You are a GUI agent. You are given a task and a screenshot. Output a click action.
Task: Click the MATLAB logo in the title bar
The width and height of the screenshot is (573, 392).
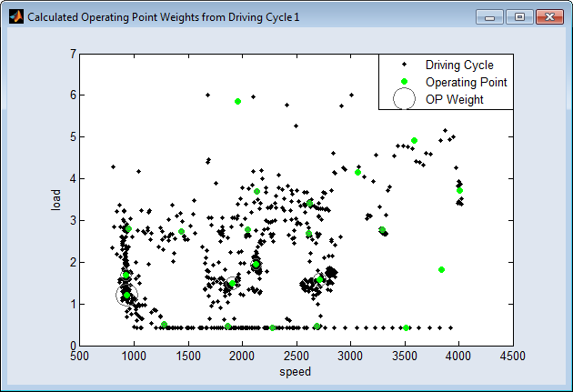15,17
